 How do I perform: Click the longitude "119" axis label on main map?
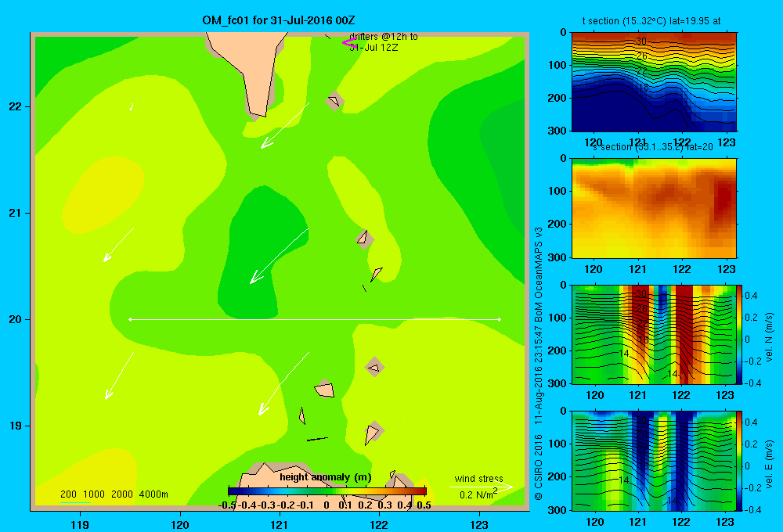[x=80, y=524]
